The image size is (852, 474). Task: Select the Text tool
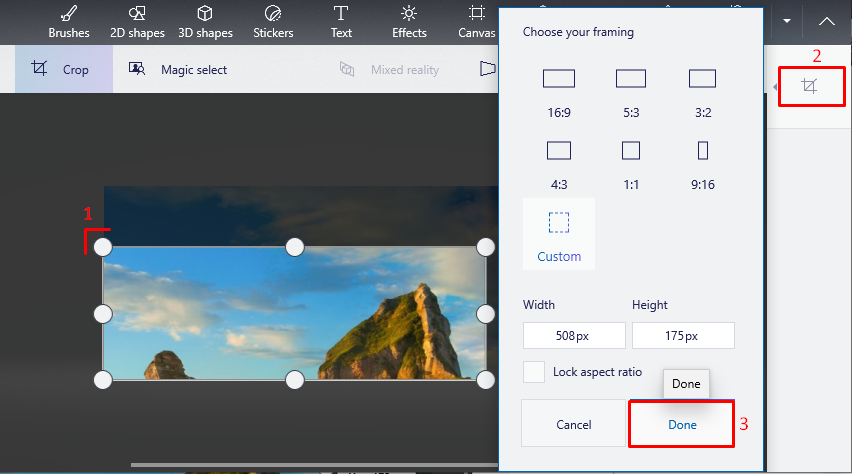[341, 22]
